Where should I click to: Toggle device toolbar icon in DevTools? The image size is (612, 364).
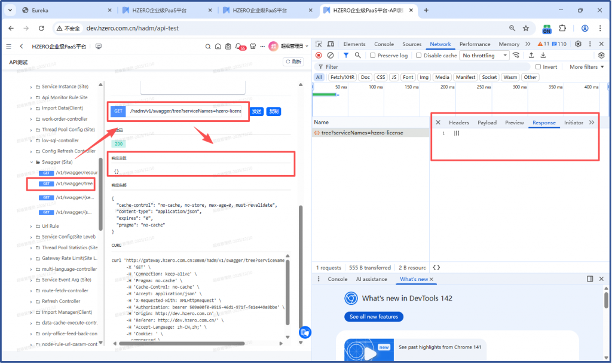coord(330,44)
